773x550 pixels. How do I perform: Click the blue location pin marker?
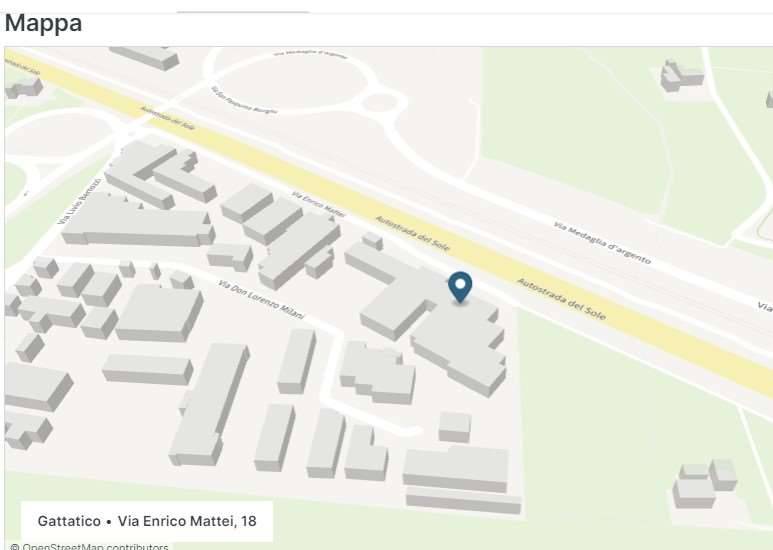460,287
